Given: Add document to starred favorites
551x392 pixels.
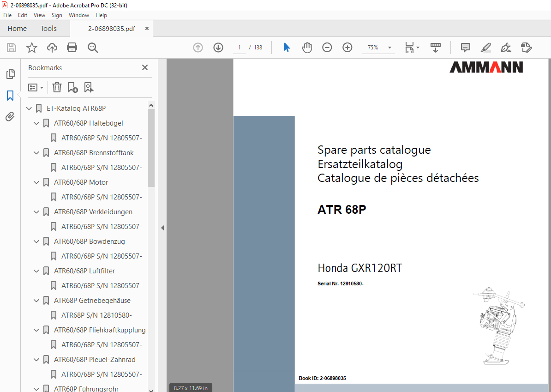Looking at the screenshot, I should [x=32, y=48].
